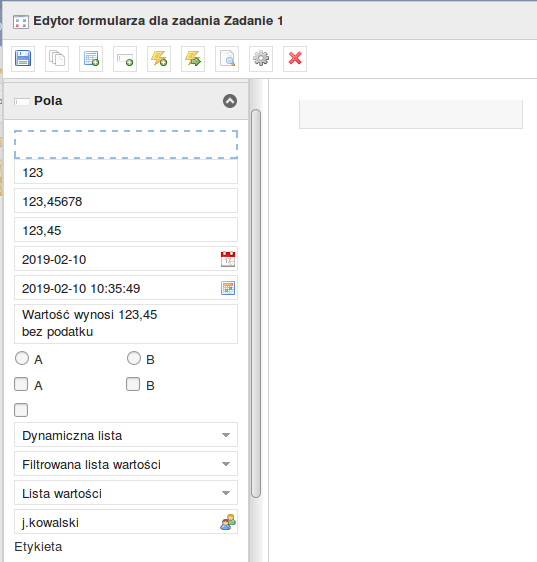
Task: Click the lightning with arrow icon
Action: (x=193, y=58)
